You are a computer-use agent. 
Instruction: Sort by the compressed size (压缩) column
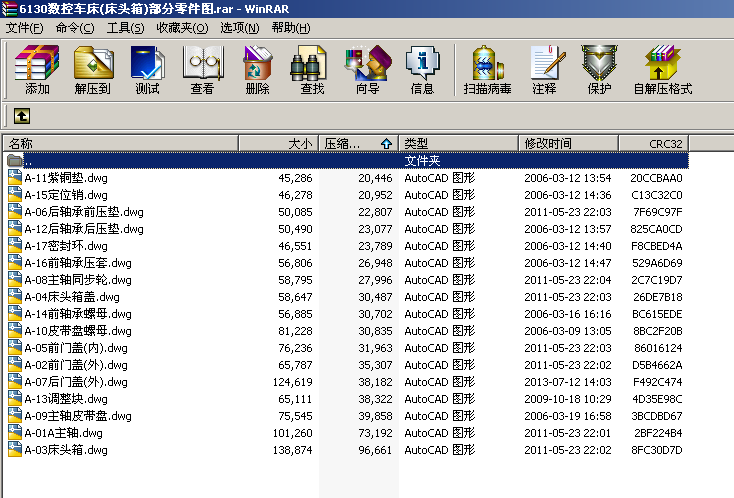tap(358, 143)
